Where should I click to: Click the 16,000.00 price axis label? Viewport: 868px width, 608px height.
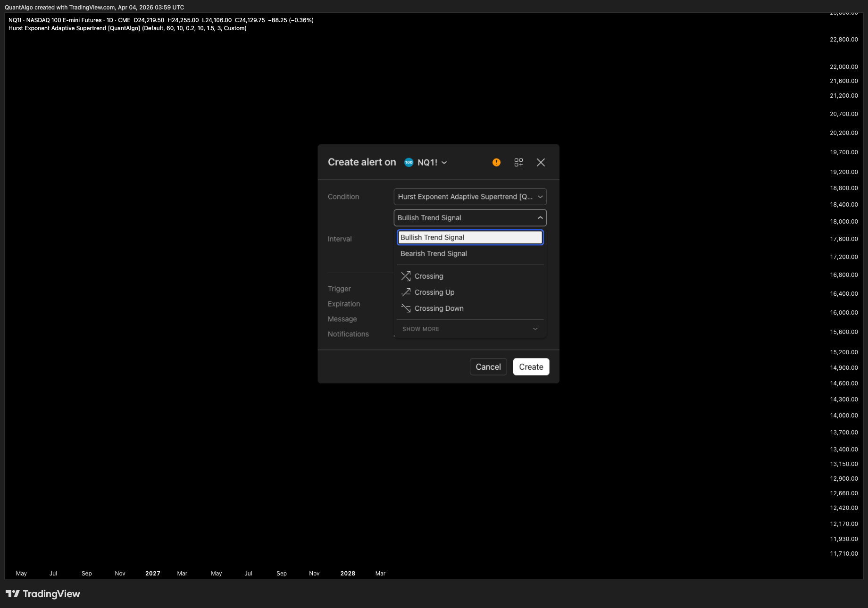coord(843,313)
